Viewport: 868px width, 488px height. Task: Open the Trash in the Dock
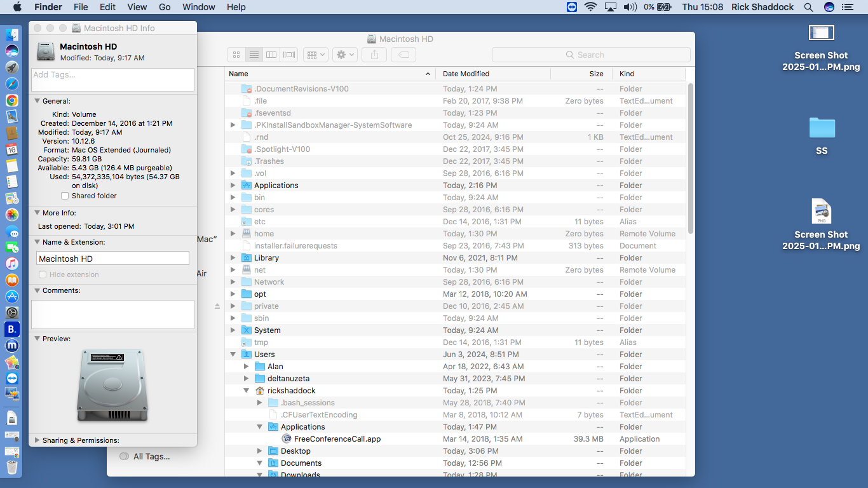(11, 468)
